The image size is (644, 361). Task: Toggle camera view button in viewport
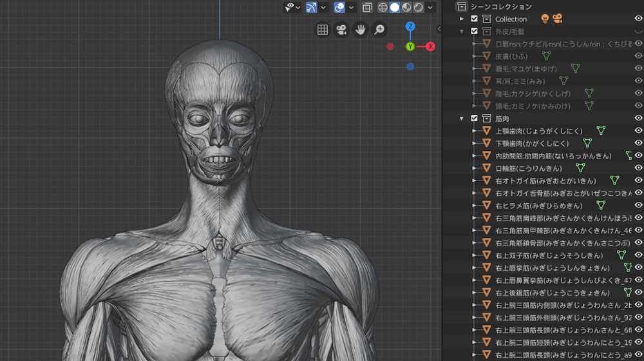pyautogui.click(x=341, y=30)
